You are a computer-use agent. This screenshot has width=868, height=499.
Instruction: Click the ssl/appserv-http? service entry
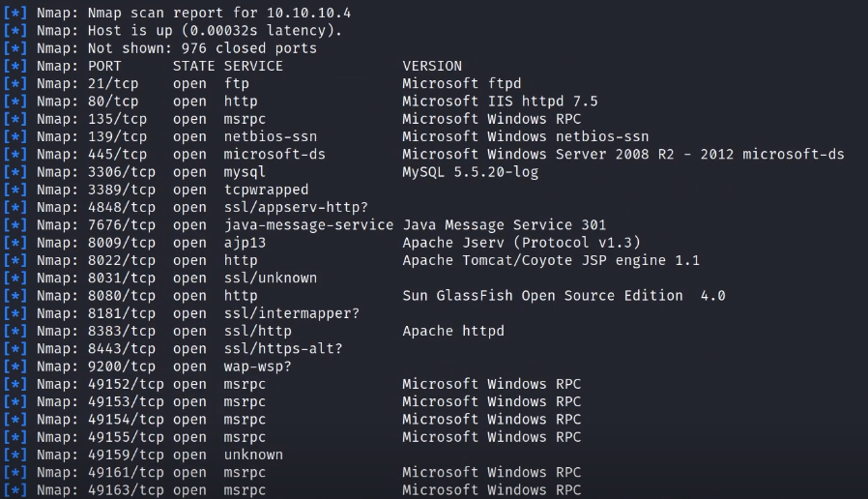point(295,207)
